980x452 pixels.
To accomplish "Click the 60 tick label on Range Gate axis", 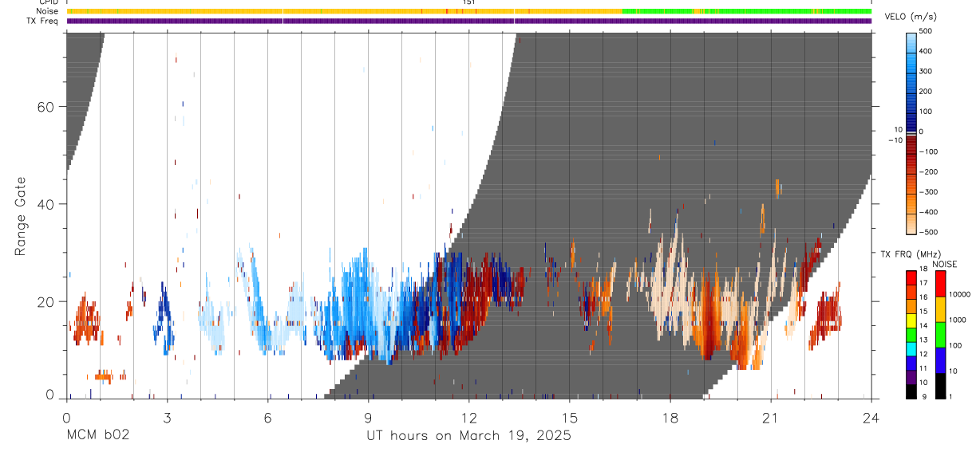I will point(45,107).
